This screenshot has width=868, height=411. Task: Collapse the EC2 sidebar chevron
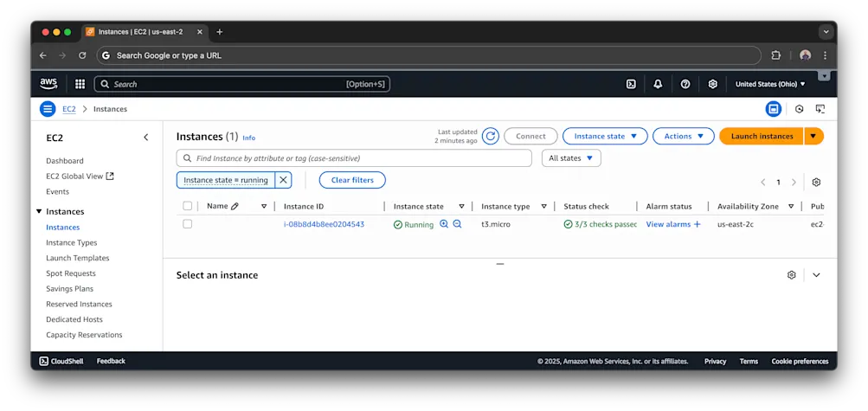click(x=146, y=138)
